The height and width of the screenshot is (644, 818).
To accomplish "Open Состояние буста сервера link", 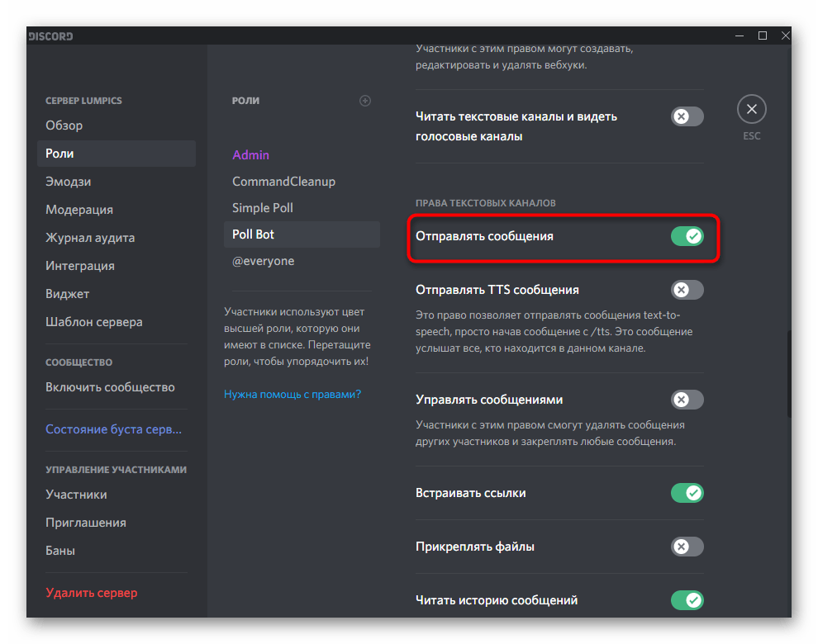I will 117,429.
